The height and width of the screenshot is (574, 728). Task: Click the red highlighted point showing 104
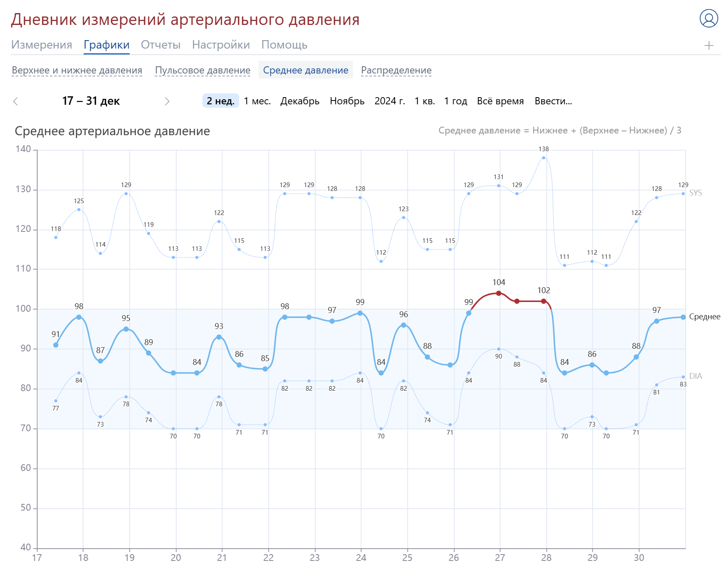coord(499,292)
